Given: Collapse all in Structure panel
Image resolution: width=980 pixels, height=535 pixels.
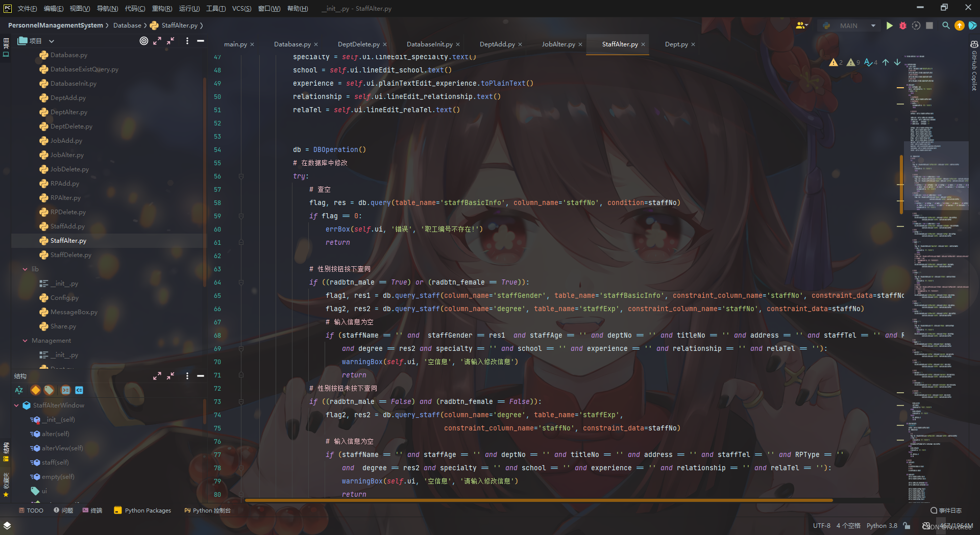Looking at the screenshot, I should tap(170, 376).
